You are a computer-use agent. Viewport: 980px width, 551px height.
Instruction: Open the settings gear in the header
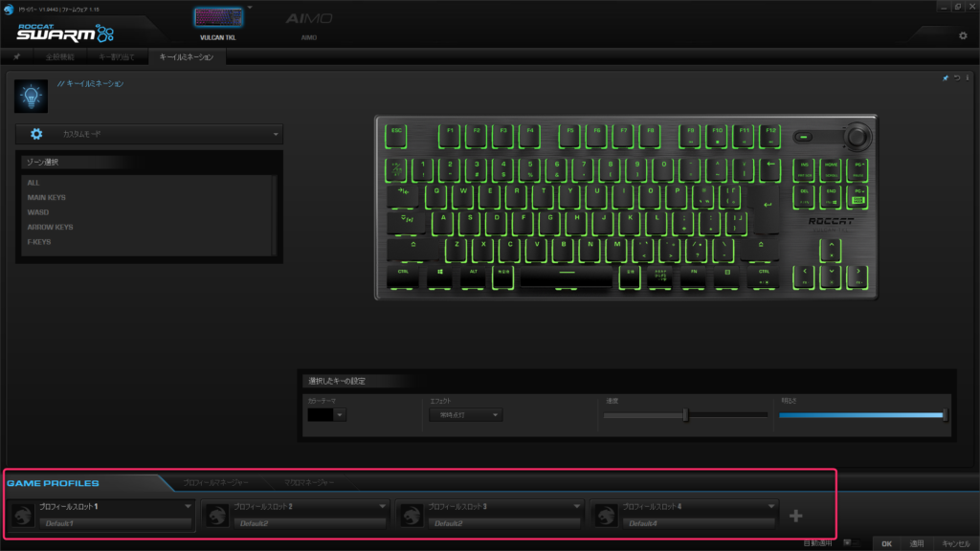pyautogui.click(x=963, y=35)
